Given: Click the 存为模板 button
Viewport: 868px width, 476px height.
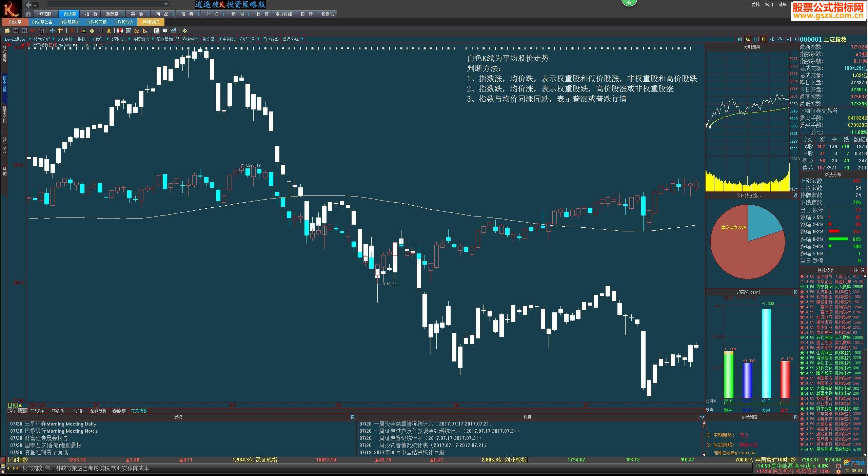Looking at the screenshot, I should coord(139,411).
